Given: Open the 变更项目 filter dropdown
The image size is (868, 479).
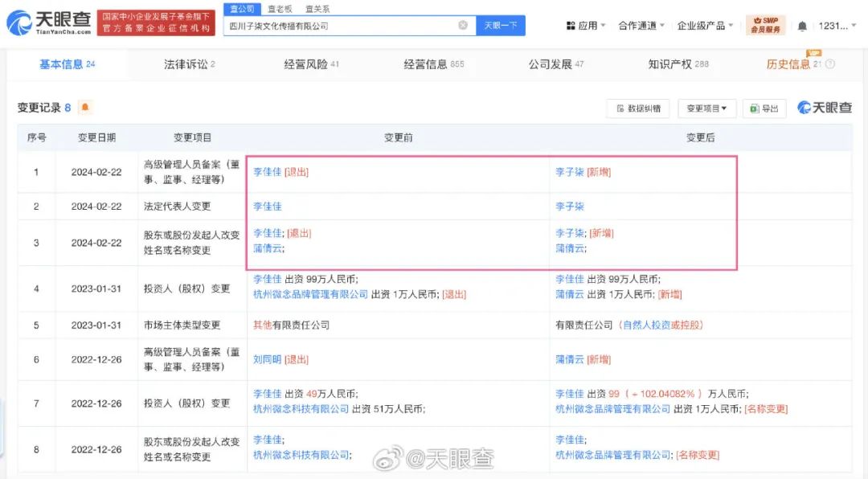Looking at the screenshot, I should coord(707,108).
